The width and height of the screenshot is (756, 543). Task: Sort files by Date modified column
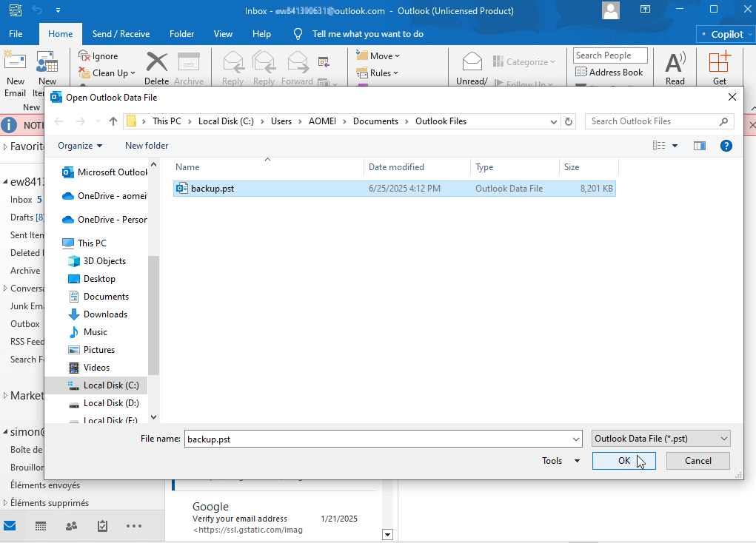(417, 167)
